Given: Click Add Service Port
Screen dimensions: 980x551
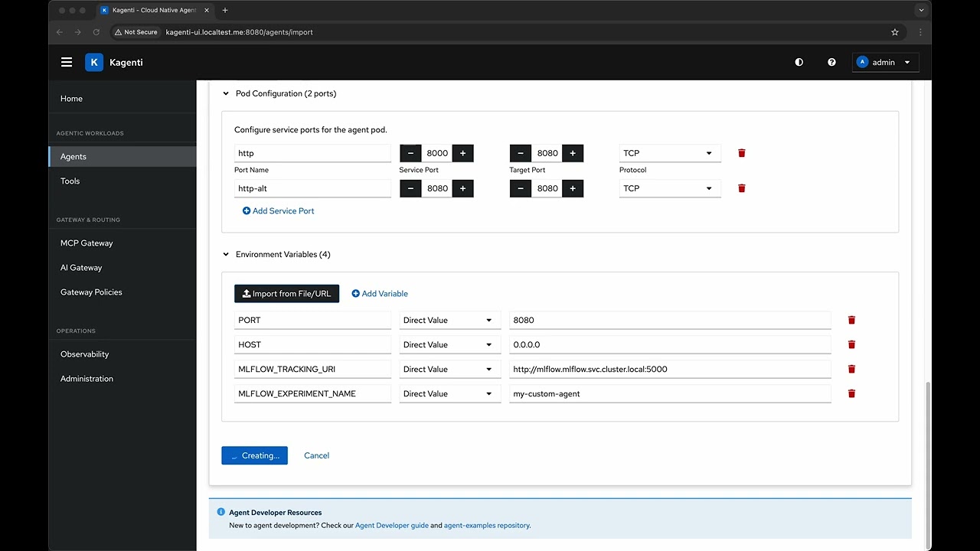Looking at the screenshot, I should pos(279,210).
